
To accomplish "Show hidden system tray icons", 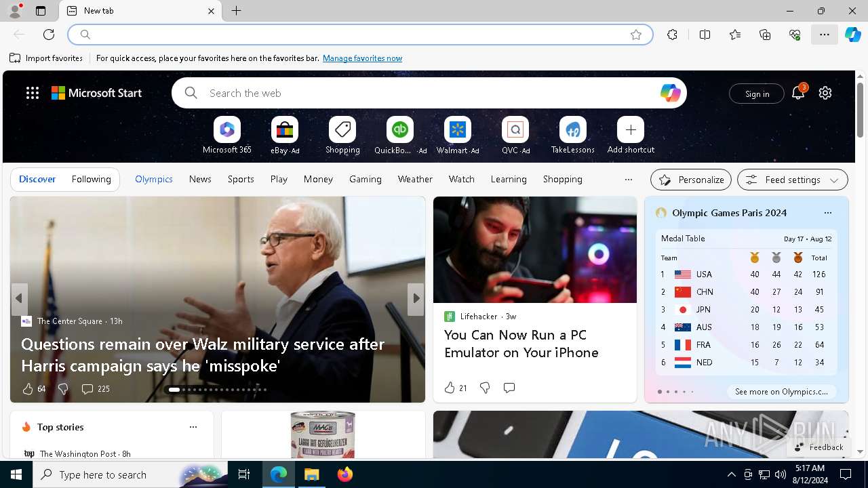I will click(731, 474).
